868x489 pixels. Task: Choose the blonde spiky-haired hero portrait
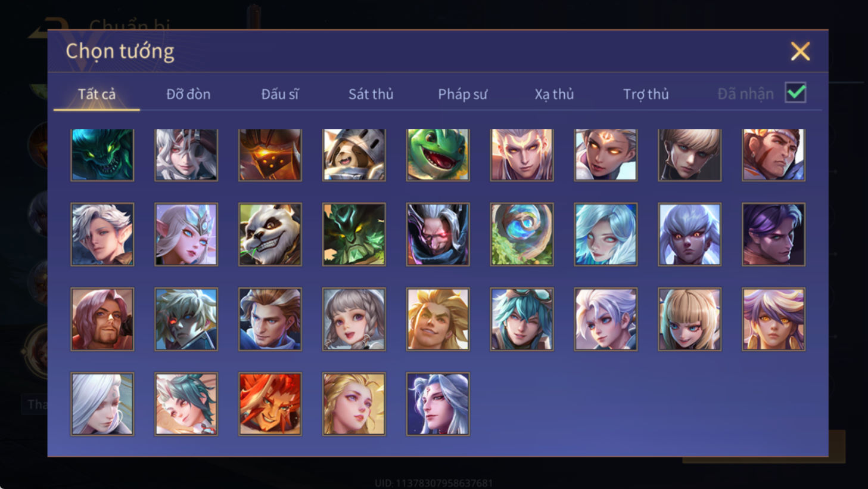(x=438, y=319)
